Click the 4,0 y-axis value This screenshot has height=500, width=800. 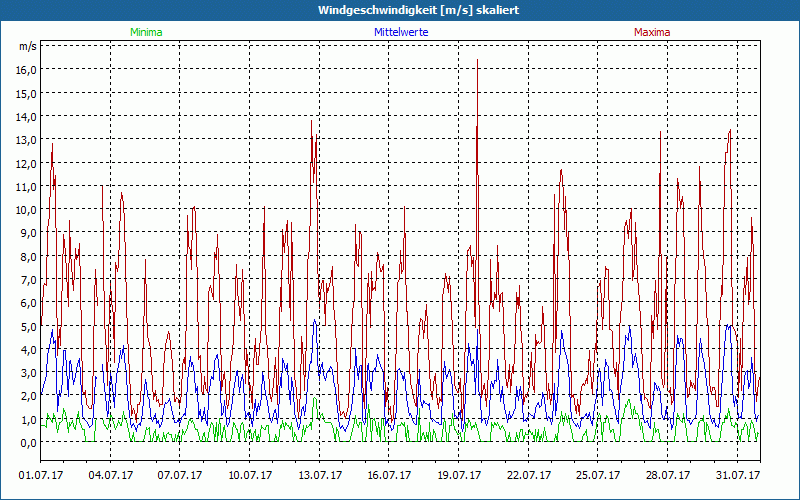tap(29, 350)
